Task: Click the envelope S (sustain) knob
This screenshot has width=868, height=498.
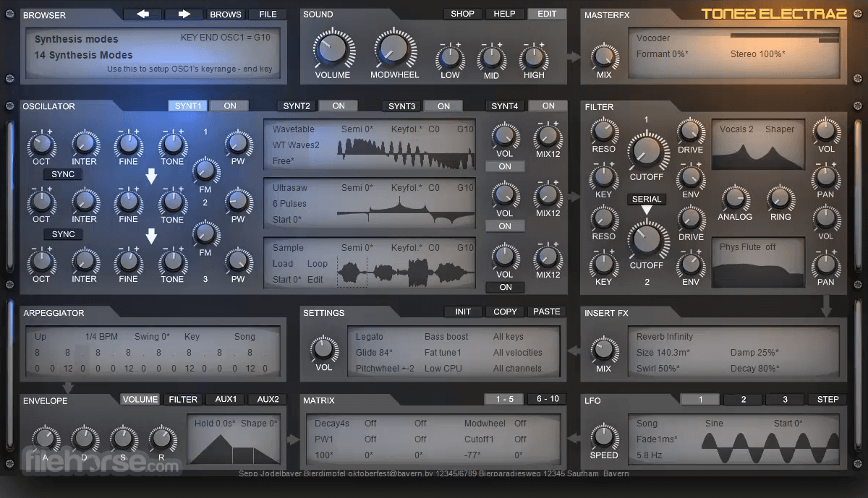Action: (x=122, y=438)
